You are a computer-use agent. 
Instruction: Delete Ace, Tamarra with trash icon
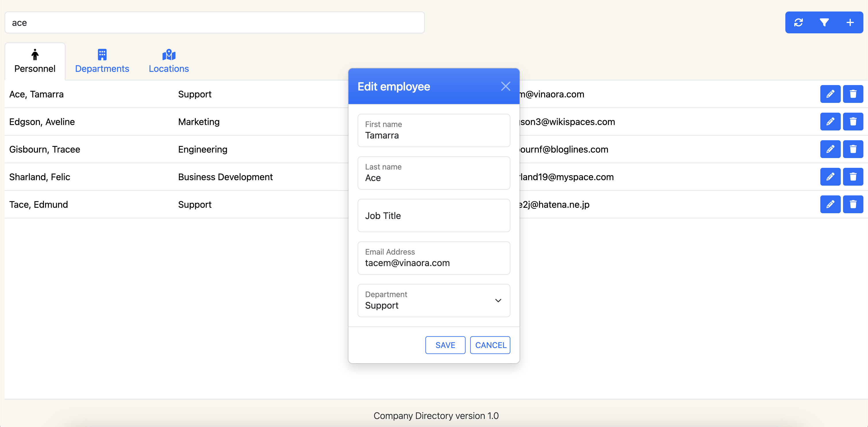(x=853, y=94)
